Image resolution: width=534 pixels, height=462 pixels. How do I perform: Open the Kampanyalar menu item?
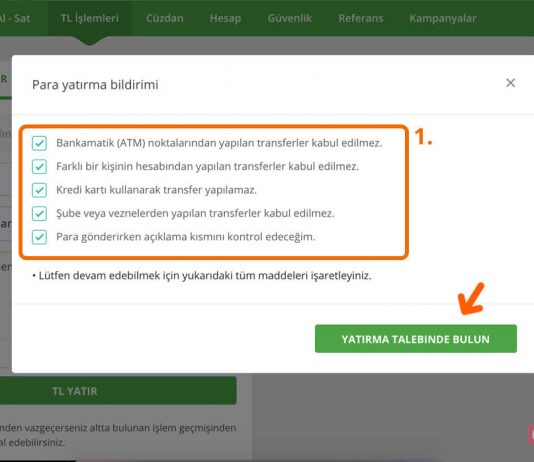(443, 18)
